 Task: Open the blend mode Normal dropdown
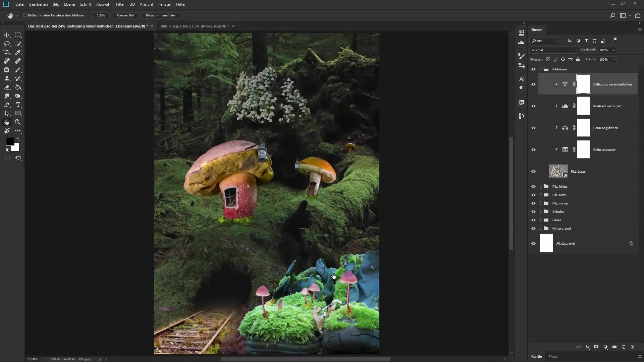coord(554,50)
